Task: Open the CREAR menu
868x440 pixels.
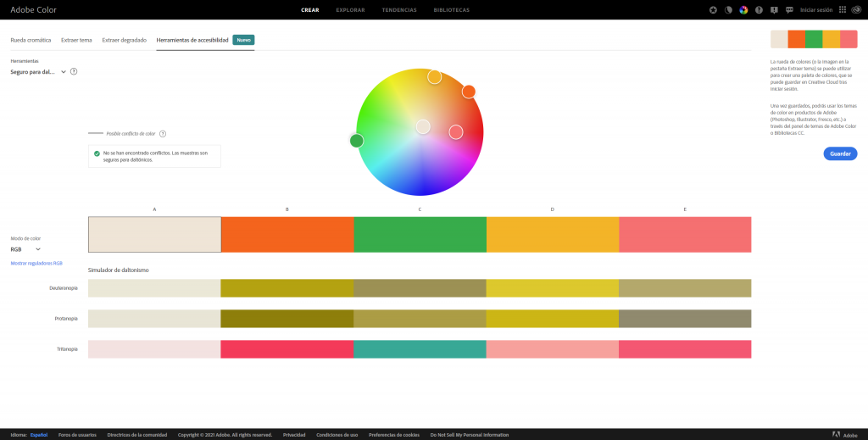Action: click(x=310, y=10)
